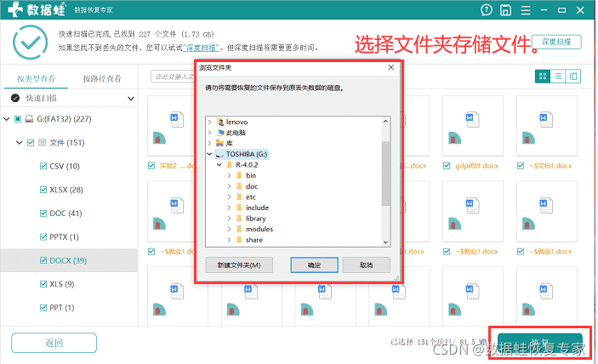Expand the bin folder node
Viewport: 598px width, 364px height.
229,176
